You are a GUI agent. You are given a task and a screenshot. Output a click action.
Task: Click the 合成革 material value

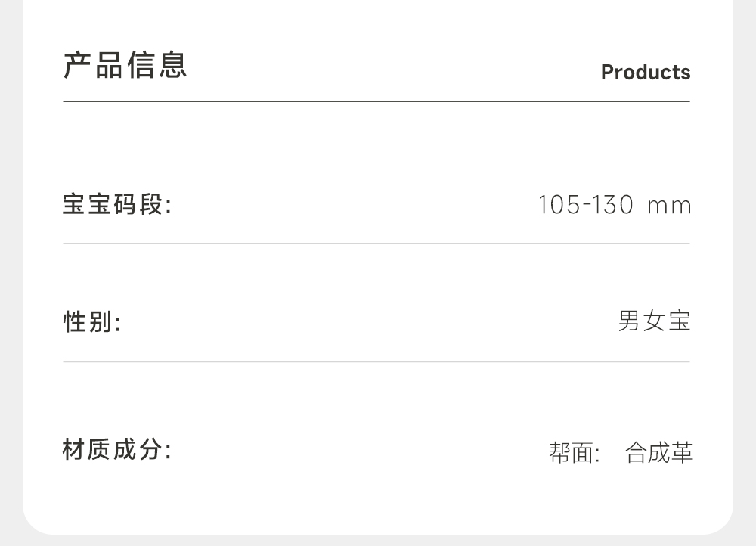click(658, 453)
